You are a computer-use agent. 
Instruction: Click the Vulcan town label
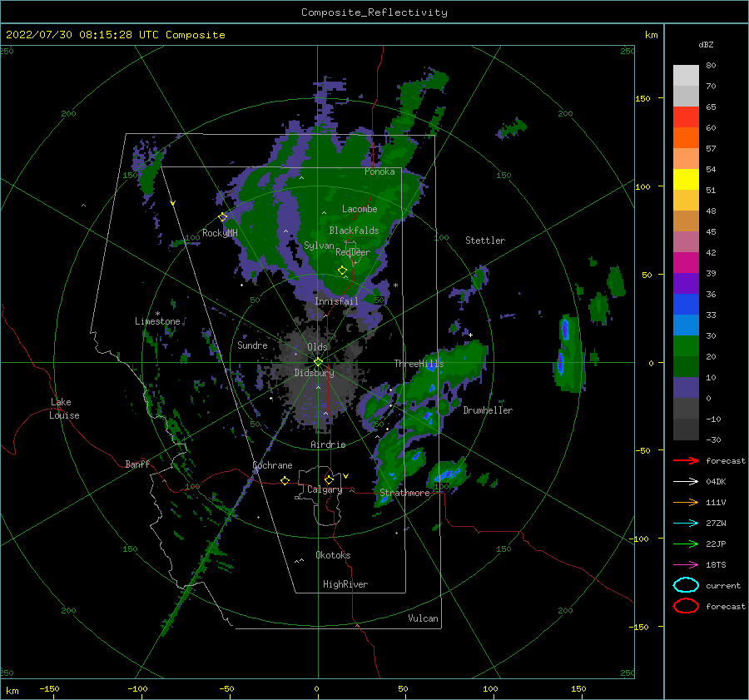click(423, 618)
